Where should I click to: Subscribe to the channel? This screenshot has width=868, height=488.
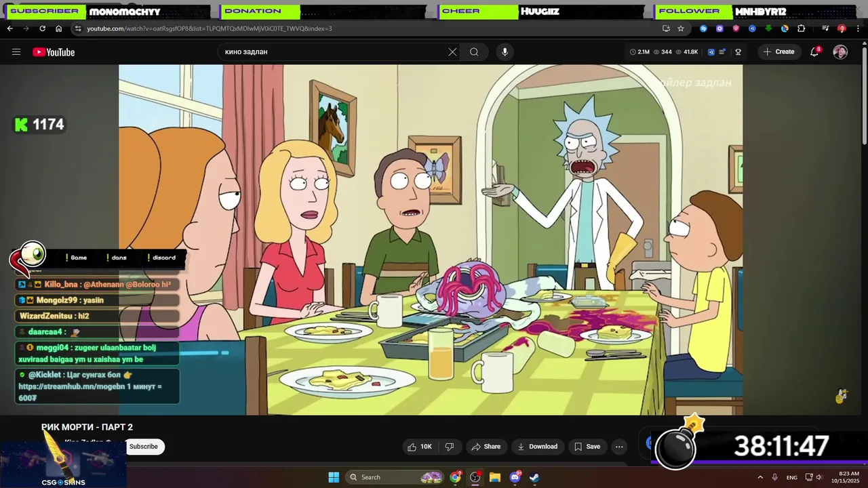[x=144, y=447]
